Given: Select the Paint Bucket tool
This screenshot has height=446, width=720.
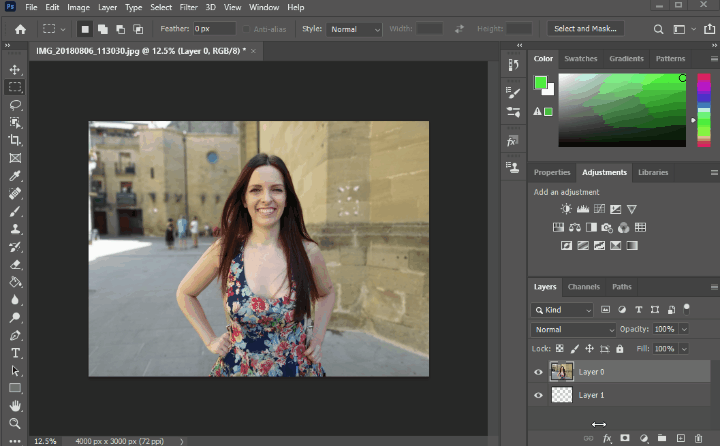Looking at the screenshot, I should tap(15, 282).
